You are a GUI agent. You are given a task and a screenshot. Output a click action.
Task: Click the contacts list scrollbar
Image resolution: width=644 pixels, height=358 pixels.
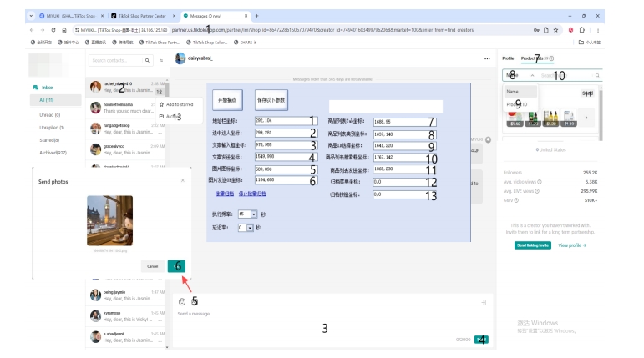pyautogui.click(x=167, y=89)
